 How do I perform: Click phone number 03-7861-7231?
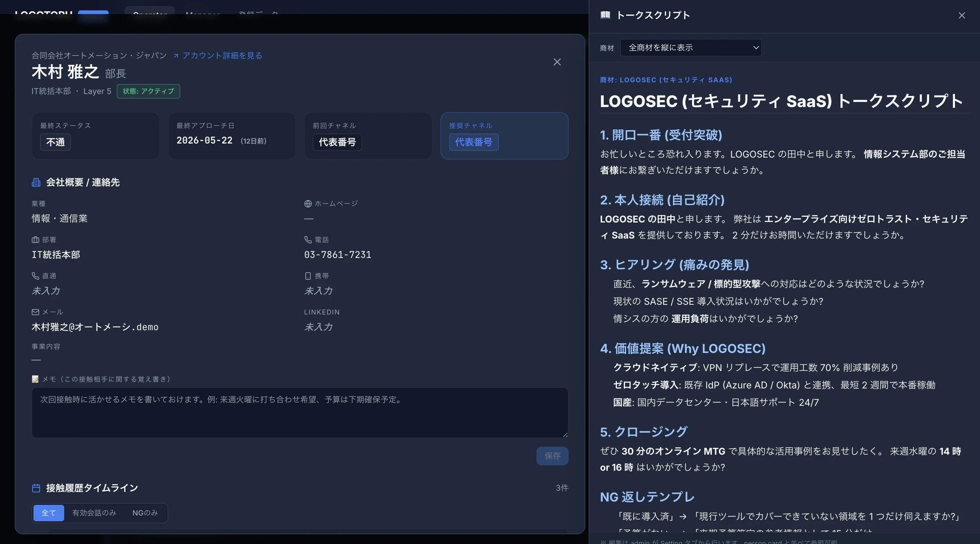337,255
